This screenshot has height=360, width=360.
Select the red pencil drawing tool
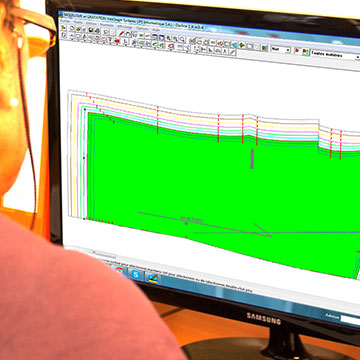pyautogui.click(x=121, y=34)
